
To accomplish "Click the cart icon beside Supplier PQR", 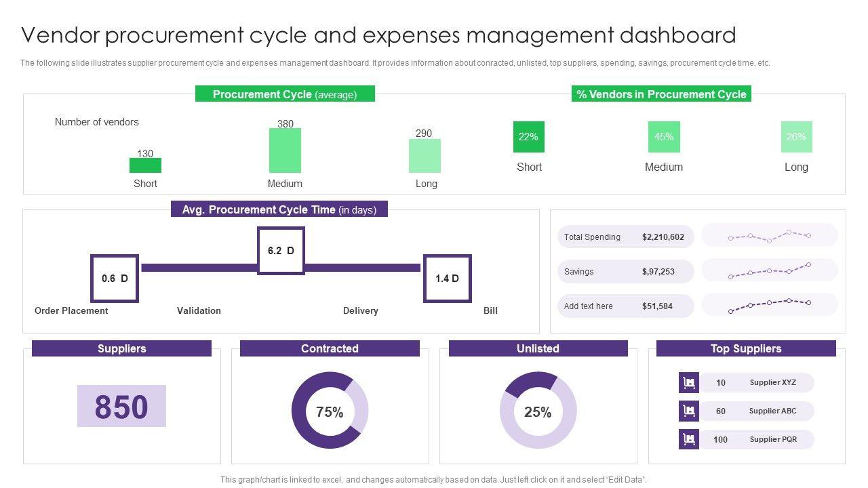I will (x=688, y=439).
